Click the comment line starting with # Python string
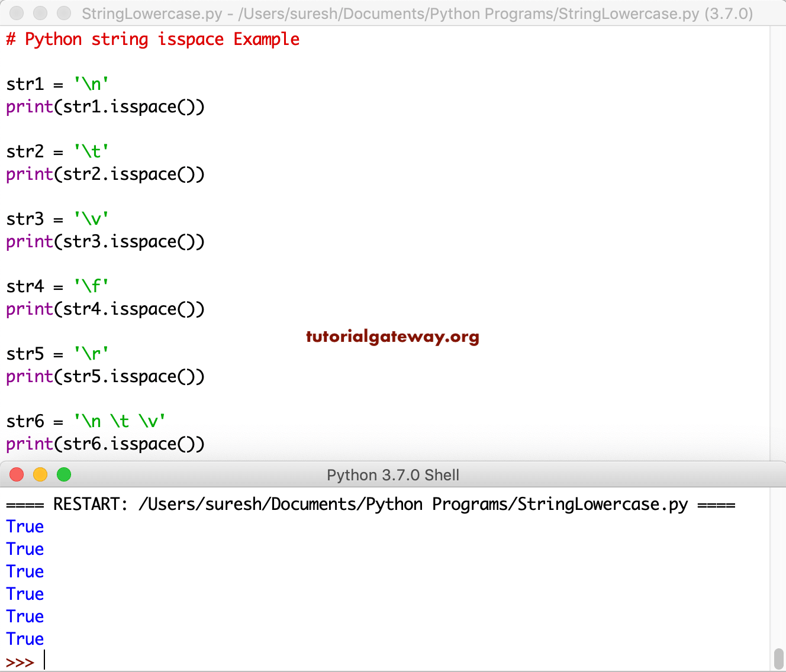The width and height of the screenshot is (786, 672). point(152,39)
